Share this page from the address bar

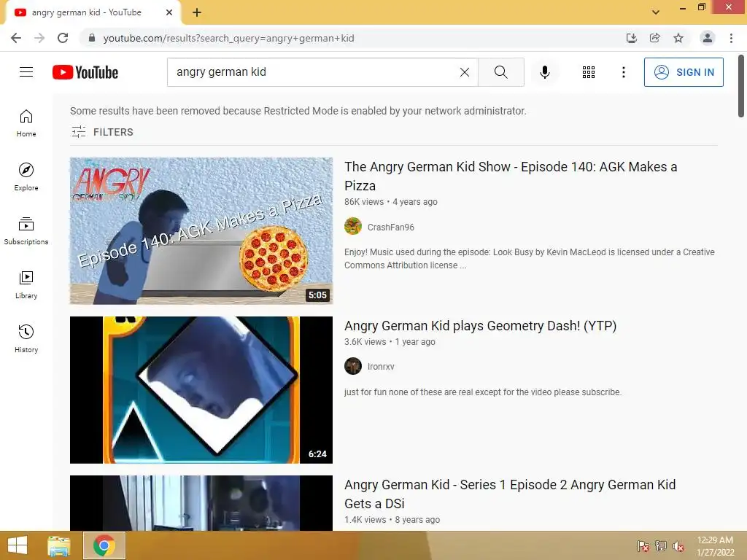[x=654, y=38]
